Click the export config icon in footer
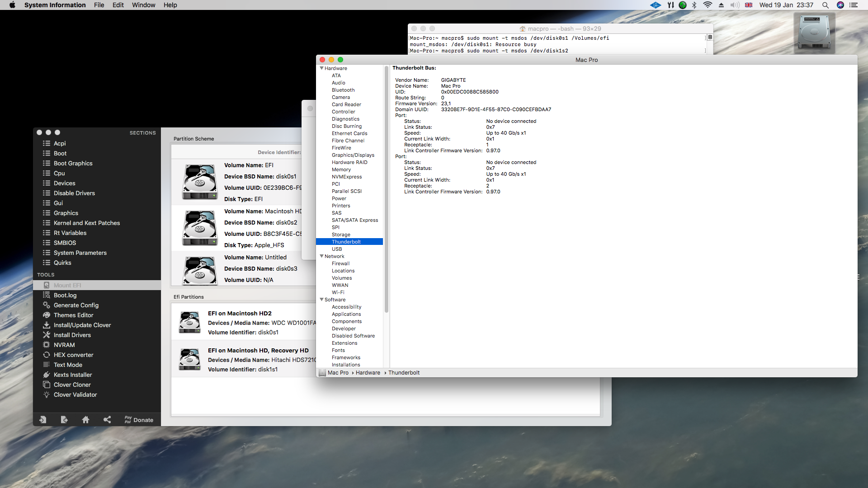The image size is (868, 488). tap(64, 420)
